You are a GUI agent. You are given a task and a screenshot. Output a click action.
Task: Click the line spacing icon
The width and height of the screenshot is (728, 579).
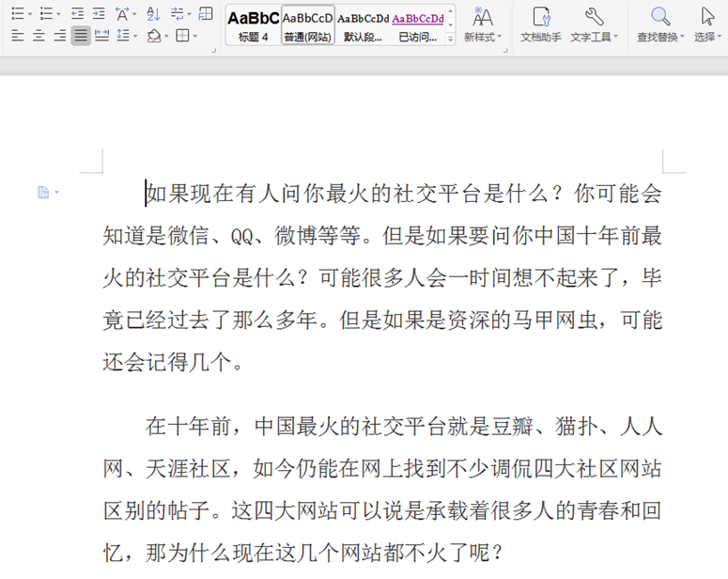click(123, 36)
